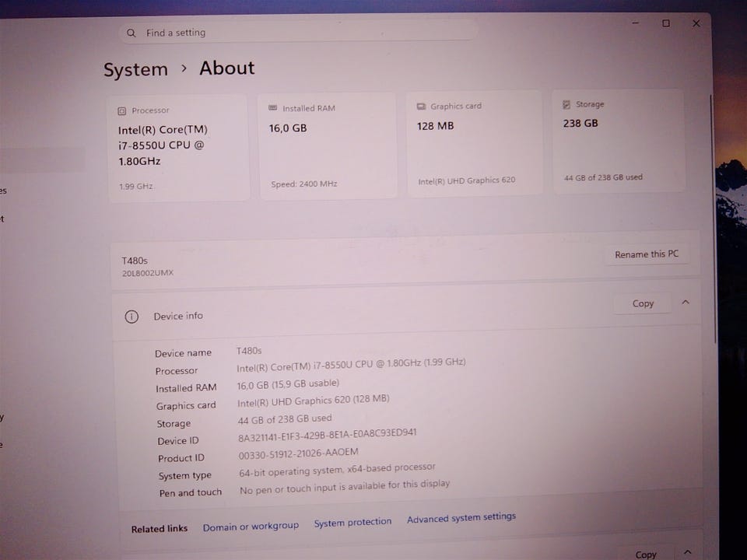Screen dimensions: 747x560
Task: Click the '44 GB of 238 GB used' card text
Action: pyautogui.click(x=603, y=177)
